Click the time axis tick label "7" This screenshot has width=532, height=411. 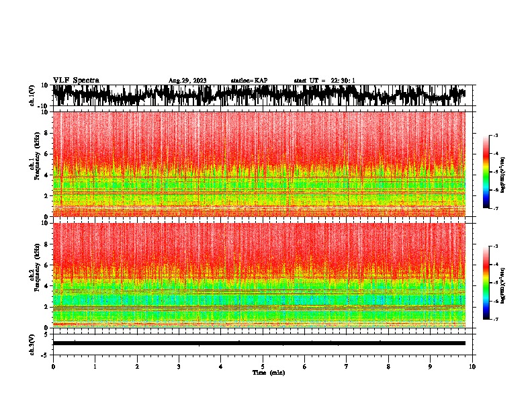pos(347,367)
